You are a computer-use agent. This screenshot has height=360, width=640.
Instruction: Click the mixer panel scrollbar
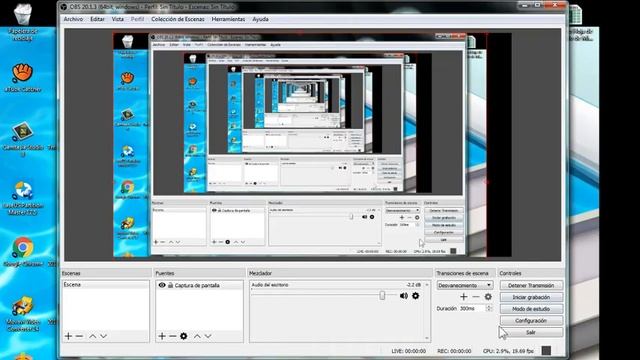point(427,311)
